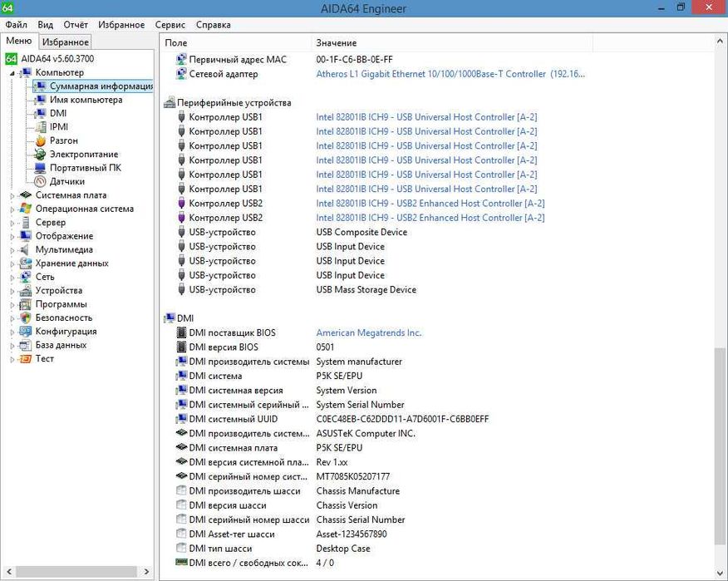
Task: Click the sidebar horizontal scroll left arrow
Action: tap(9, 571)
